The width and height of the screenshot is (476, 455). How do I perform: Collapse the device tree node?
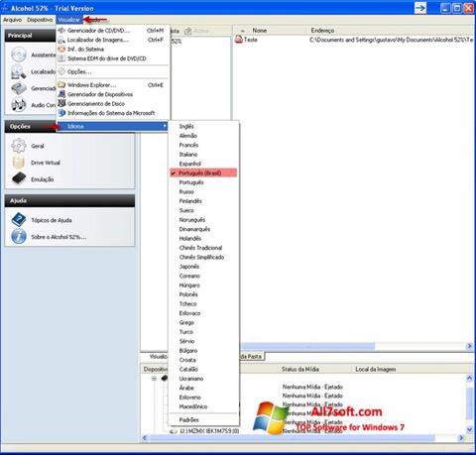tap(154, 379)
